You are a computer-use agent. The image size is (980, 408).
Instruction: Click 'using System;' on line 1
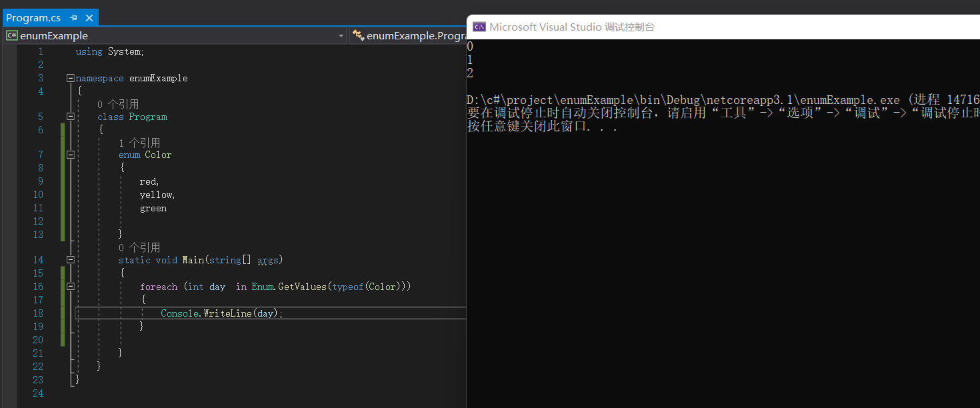tap(109, 51)
